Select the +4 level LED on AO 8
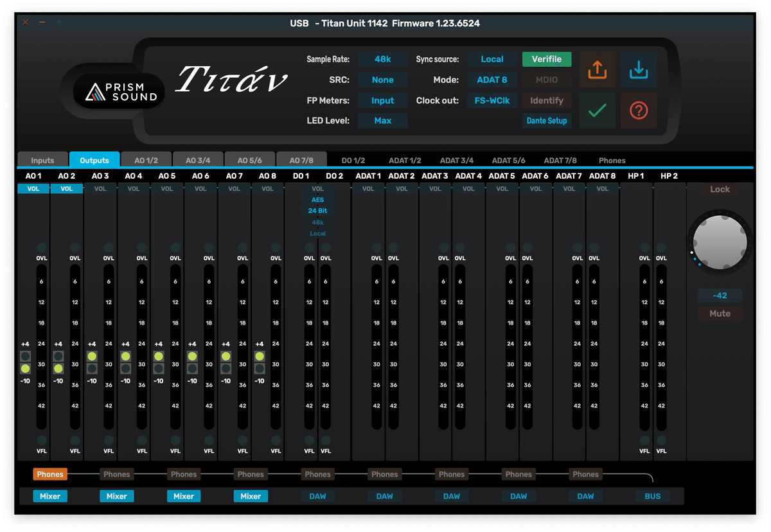The height and width of the screenshot is (532, 771). click(x=260, y=356)
